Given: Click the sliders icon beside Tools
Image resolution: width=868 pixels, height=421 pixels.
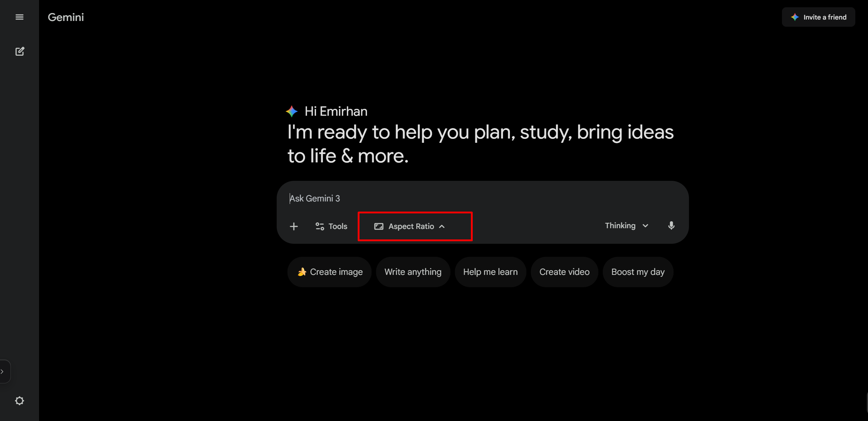Looking at the screenshot, I should click(x=320, y=226).
